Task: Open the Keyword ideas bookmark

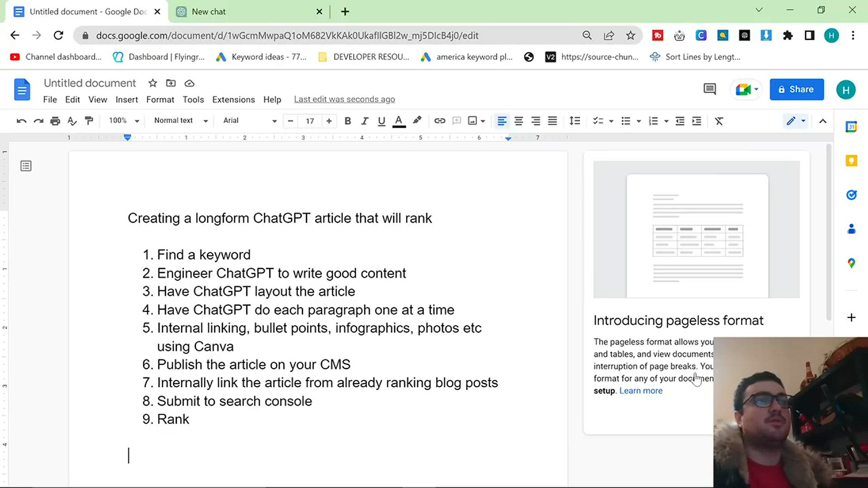Action: click(261, 57)
